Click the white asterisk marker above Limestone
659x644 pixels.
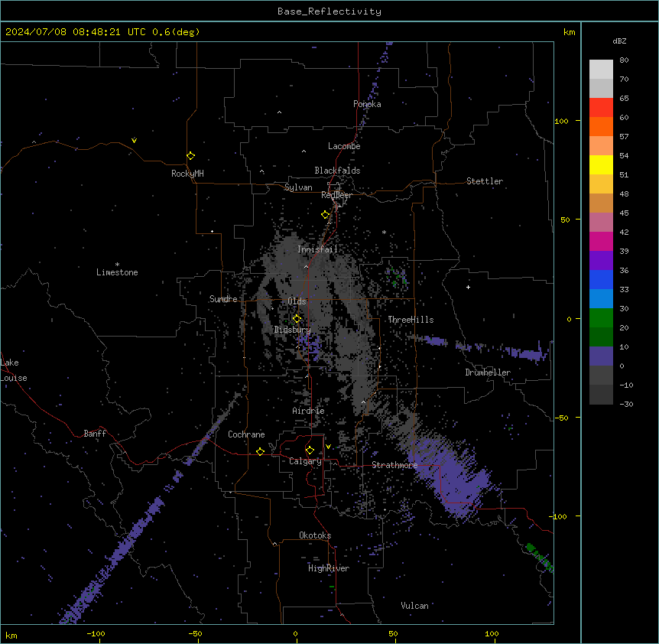117,265
